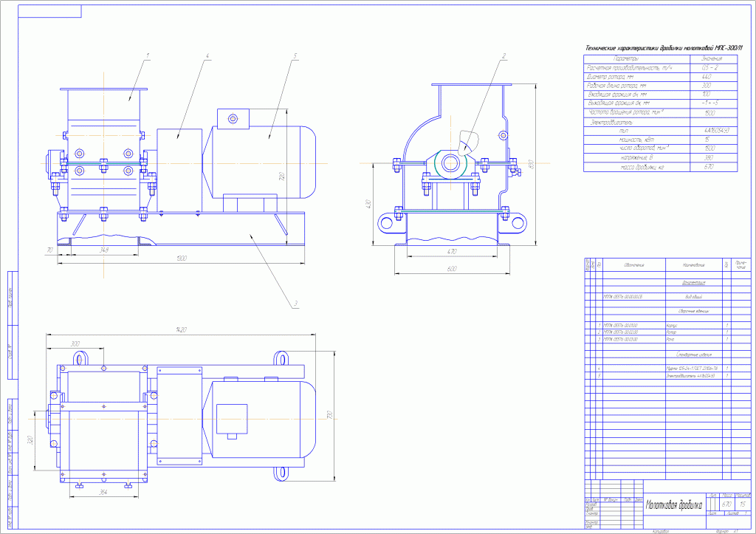Image resolution: width=756 pixels, height=534 pixels.
Task: Select the 'Рама' entry in parts list
Action: pyautogui.click(x=670, y=340)
